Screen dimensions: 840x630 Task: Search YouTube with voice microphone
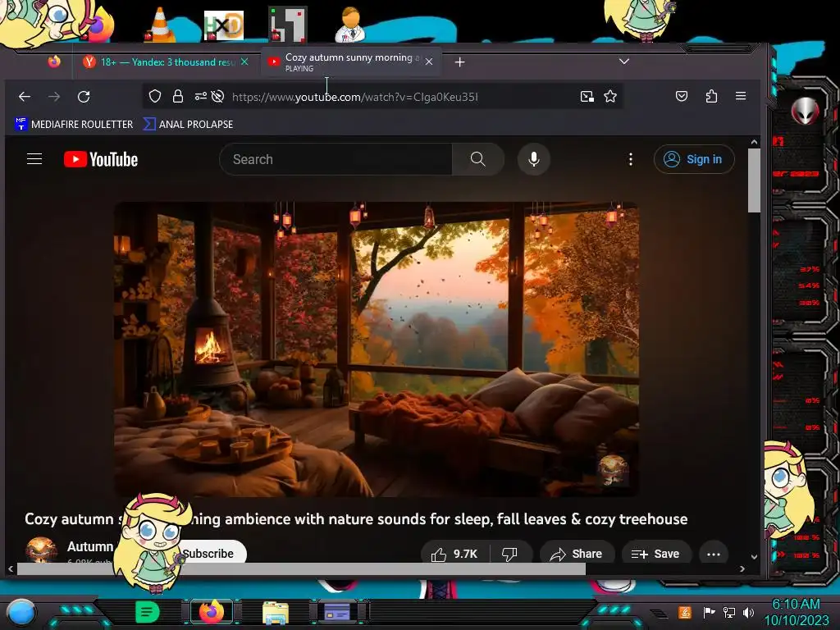tap(533, 159)
